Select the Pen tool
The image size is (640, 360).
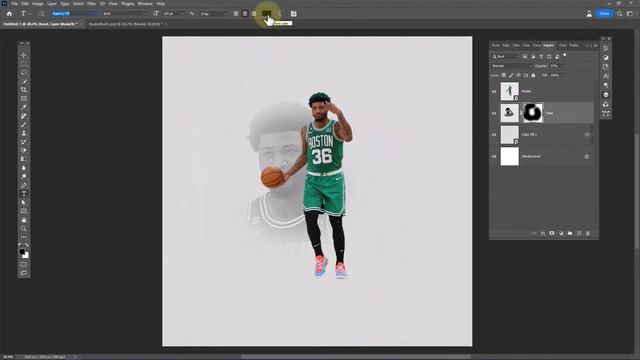(24, 185)
